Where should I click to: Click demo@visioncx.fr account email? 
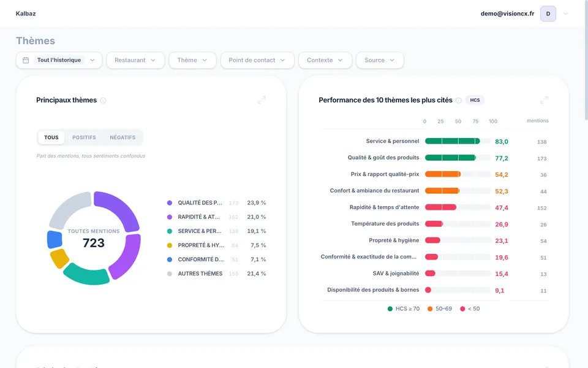[507, 13]
